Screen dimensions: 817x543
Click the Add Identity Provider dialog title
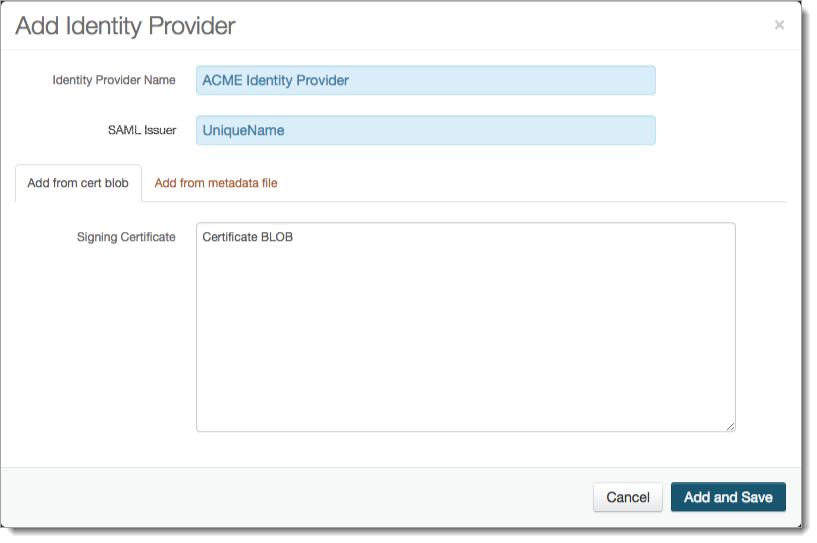126,26
